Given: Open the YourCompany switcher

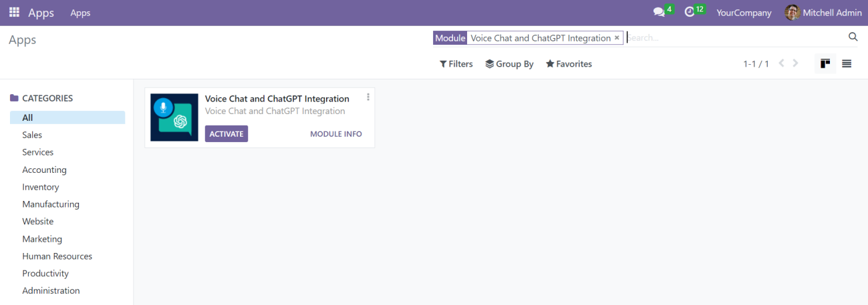Looking at the screenshot, I should point(744,13).
